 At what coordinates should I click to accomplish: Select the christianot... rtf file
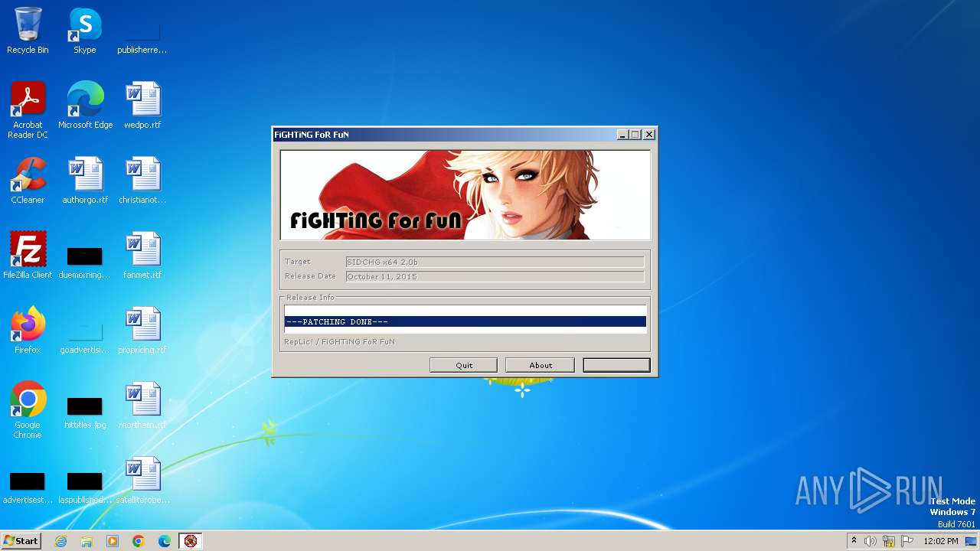pos(142,180)
